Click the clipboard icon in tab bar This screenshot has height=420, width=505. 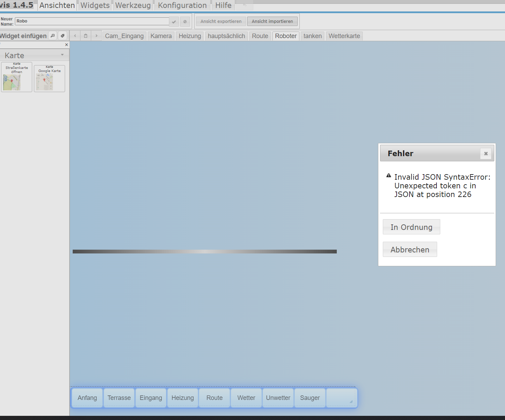85,36
